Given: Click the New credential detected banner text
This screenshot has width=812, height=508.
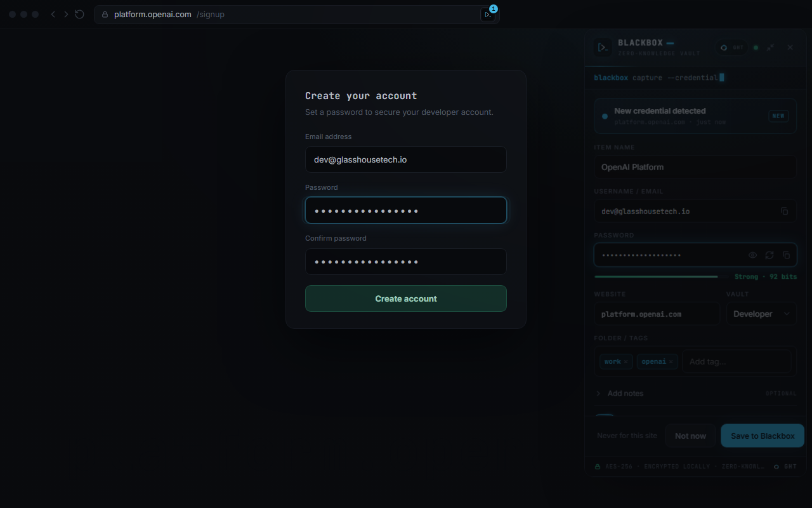Looking at the screenshot, I should coord(660,110).
